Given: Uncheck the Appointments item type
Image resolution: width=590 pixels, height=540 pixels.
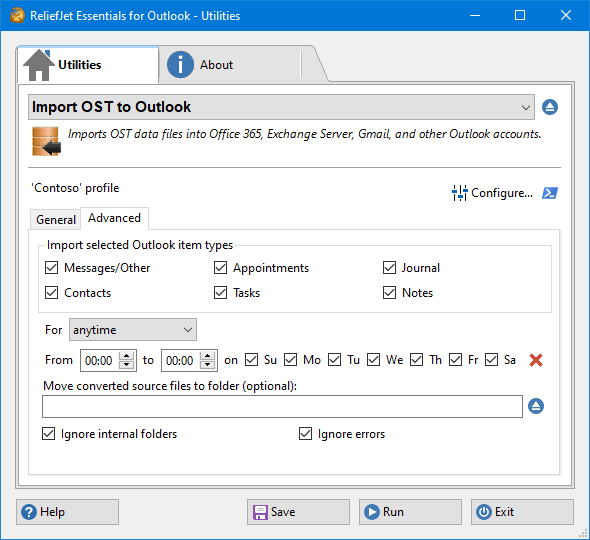Looking at the screenshot, I should click(220, 268).
